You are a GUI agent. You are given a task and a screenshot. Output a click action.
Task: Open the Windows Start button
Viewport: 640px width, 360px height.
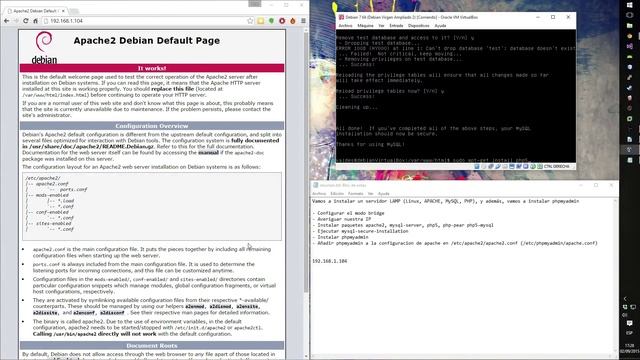629,5
